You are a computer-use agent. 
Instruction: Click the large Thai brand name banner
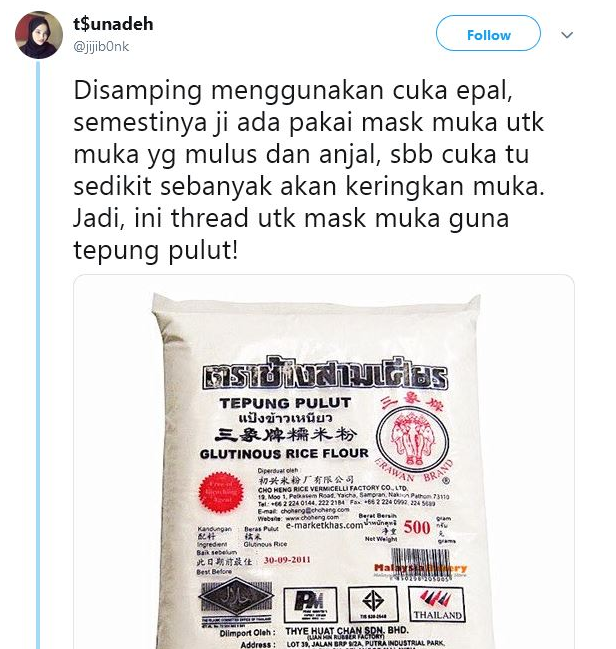325,375
